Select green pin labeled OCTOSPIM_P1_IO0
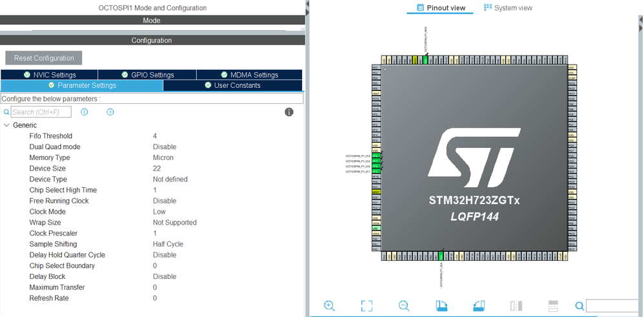The image size is (644, 317). [376, 166]
